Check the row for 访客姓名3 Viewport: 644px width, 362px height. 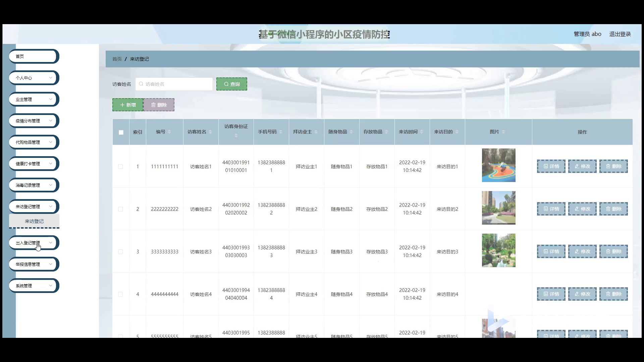120,252
